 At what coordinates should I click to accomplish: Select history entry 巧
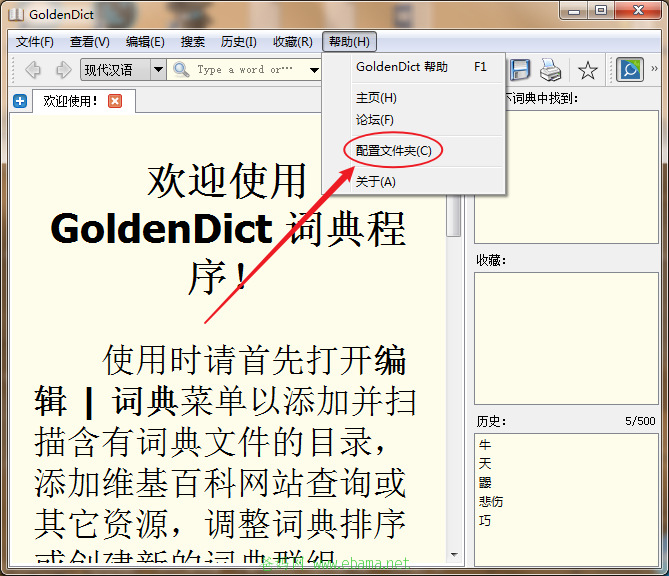pos(485,520)
